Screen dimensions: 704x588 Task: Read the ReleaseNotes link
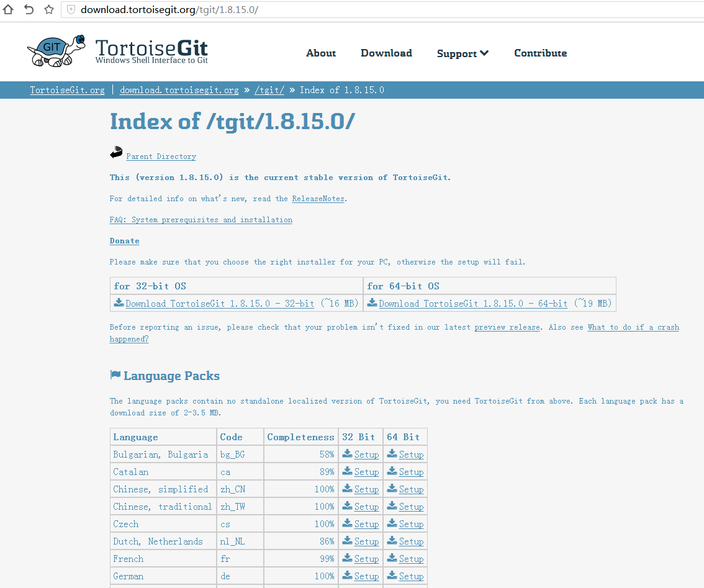pos(318,199)
